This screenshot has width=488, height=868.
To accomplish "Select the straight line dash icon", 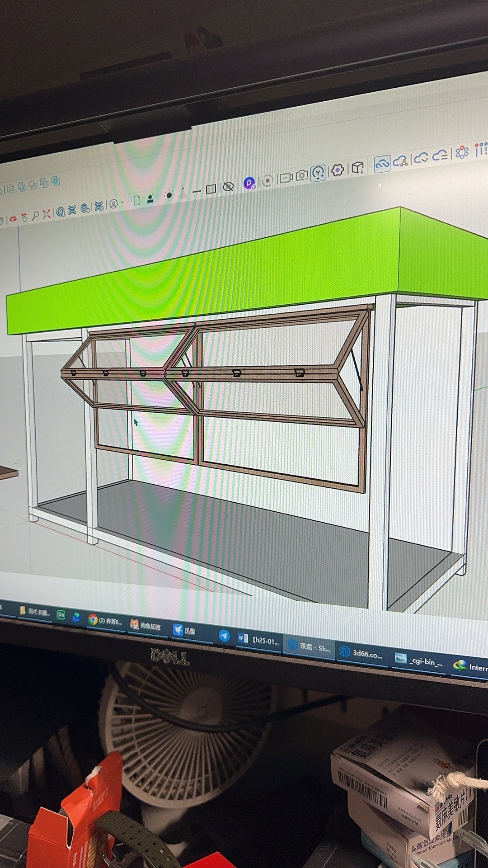I will [x=196, y=192].
